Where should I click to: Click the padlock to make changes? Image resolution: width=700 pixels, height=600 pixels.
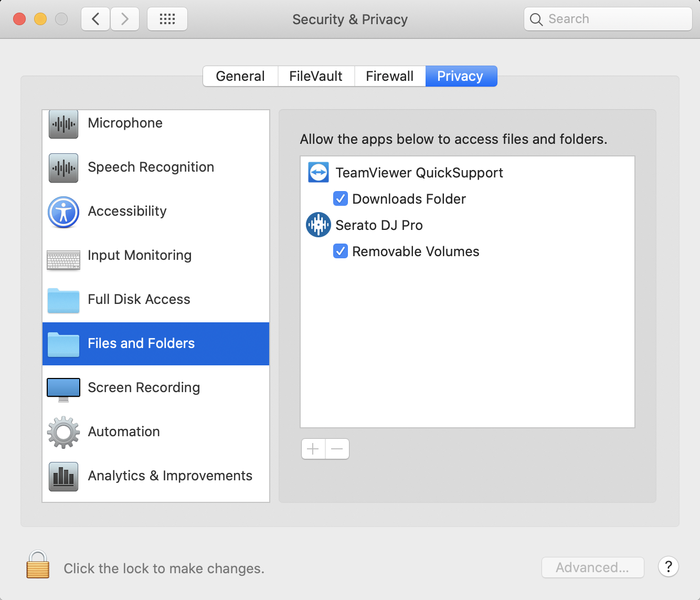point(38,564)
